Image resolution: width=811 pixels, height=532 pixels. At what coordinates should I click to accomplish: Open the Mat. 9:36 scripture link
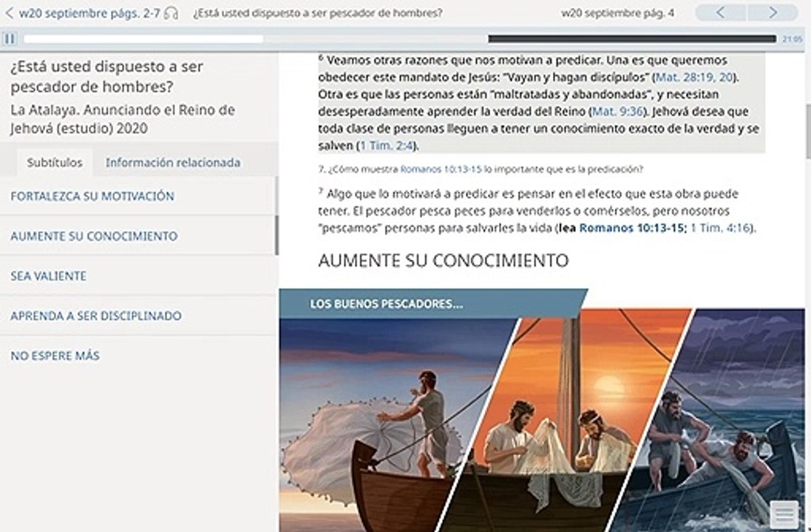pos(617,111)
